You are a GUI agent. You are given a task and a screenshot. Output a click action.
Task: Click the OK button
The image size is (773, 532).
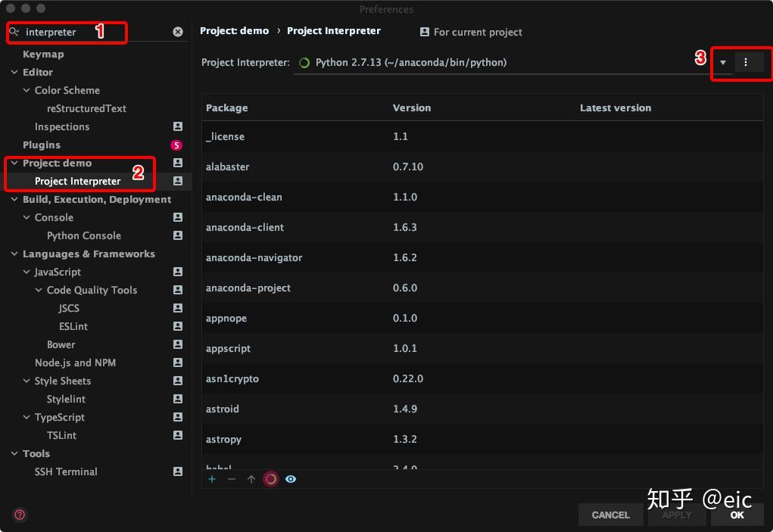coord(736,515)
